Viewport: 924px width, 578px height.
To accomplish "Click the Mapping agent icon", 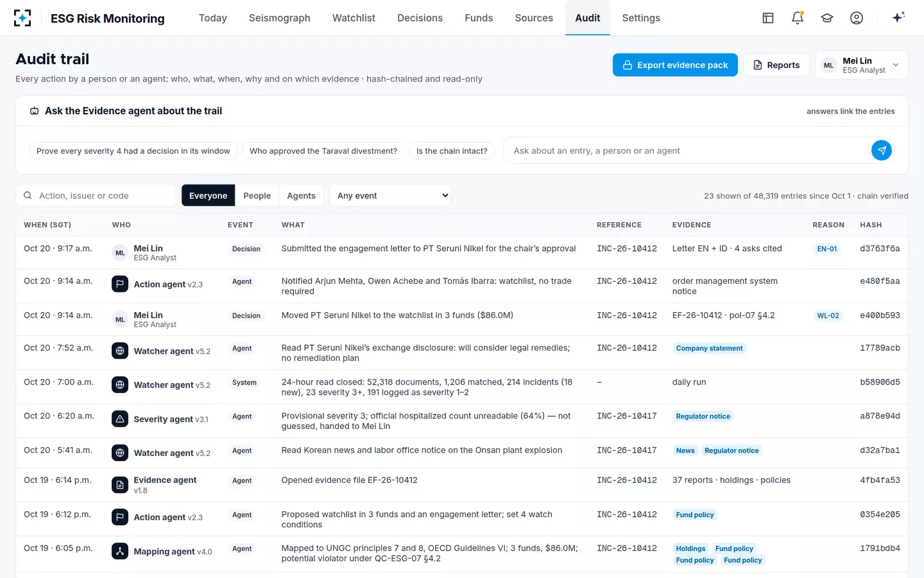I will coord(120,551).
